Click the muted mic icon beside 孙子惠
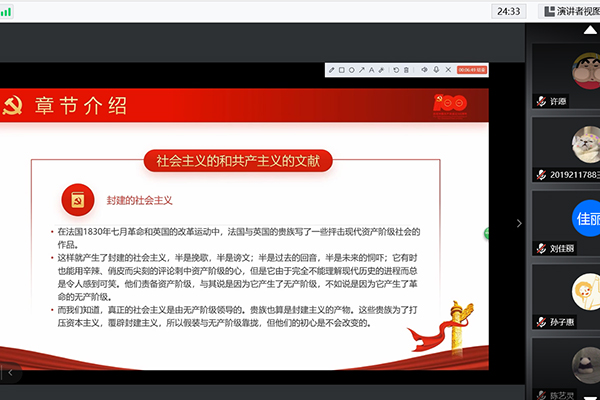Viewport: 600px width, 400px height. click(540, 324)
